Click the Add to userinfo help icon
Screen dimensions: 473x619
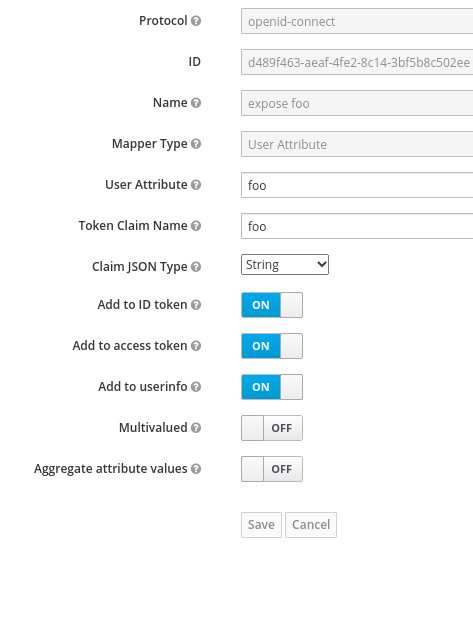click(x=196, y=387)
